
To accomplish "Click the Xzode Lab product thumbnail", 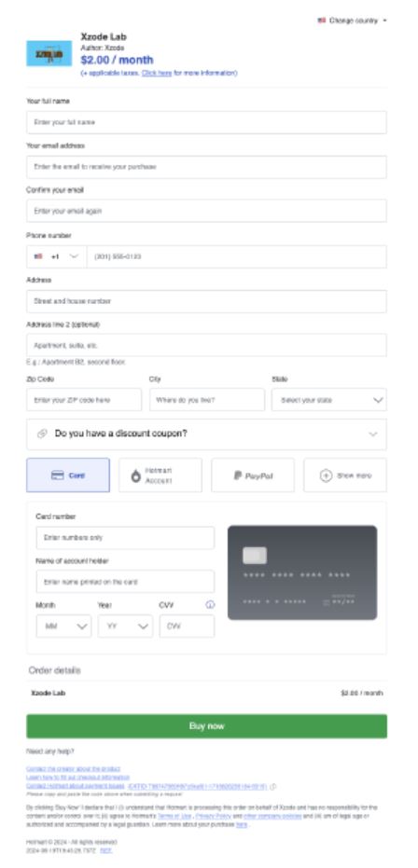I will [x=49, y=53].
